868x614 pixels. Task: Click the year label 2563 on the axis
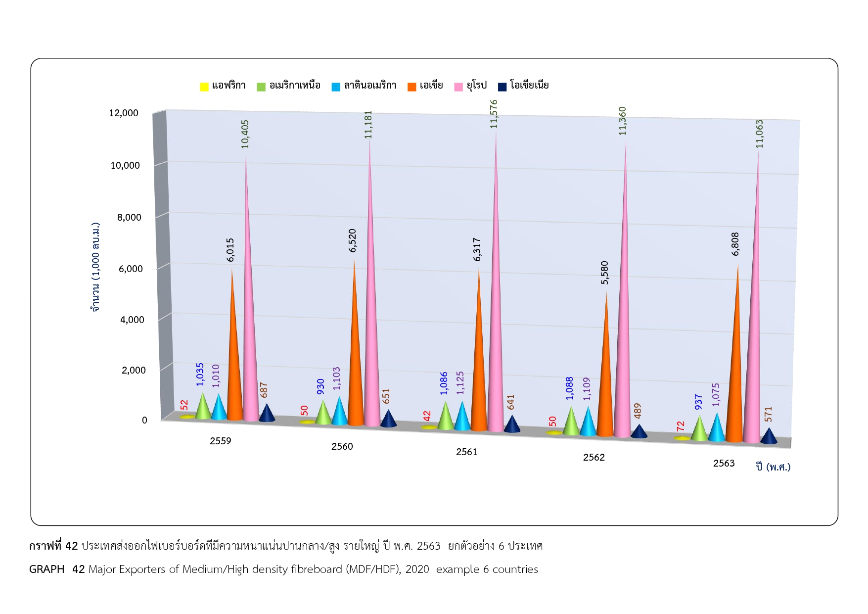tap(724, 464)
